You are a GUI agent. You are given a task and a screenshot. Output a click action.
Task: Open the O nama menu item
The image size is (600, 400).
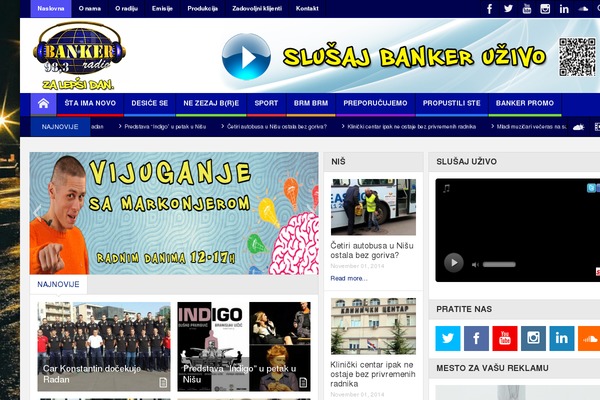click(90, 8)
